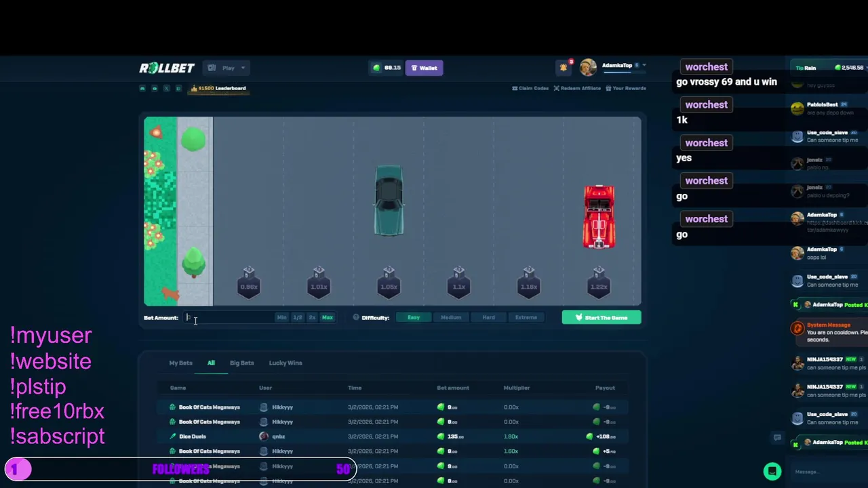Viewport: 868px width, 488px height.
Task: Click the +108.00 payout value
Action: [605, 436]
